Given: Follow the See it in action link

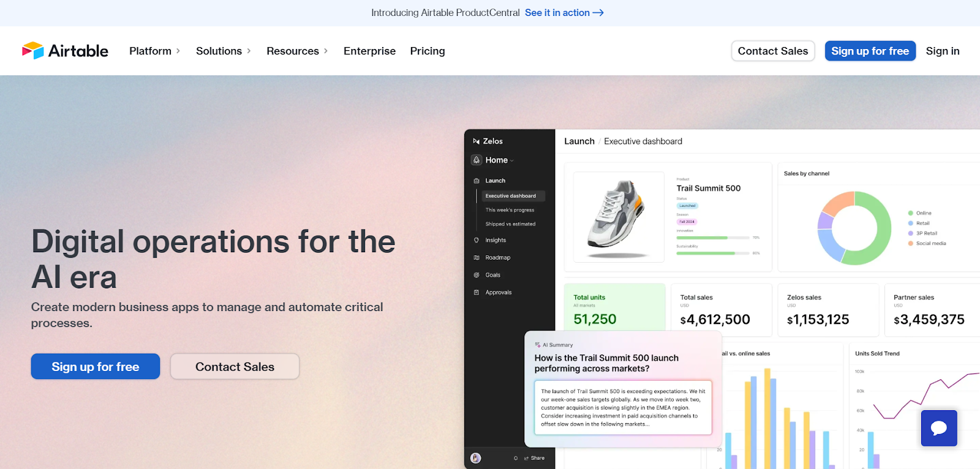Looking at the screenshot, I should (x=564, y=13).
